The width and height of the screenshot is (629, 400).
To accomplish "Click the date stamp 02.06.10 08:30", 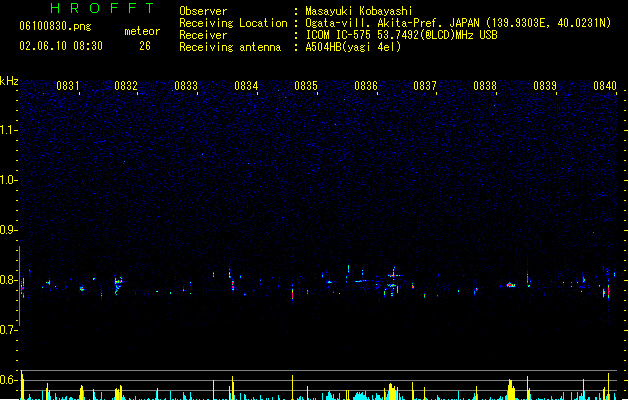I will point(61,46).
